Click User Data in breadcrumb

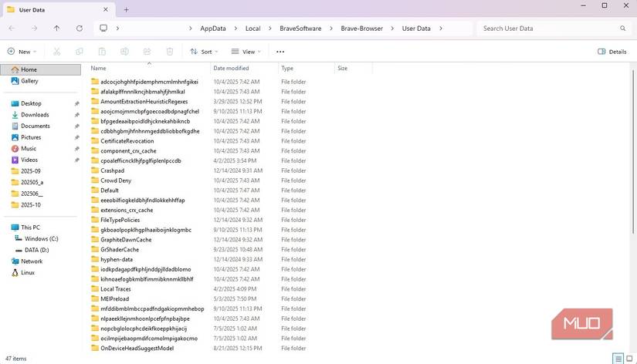(x=416, y=29)
